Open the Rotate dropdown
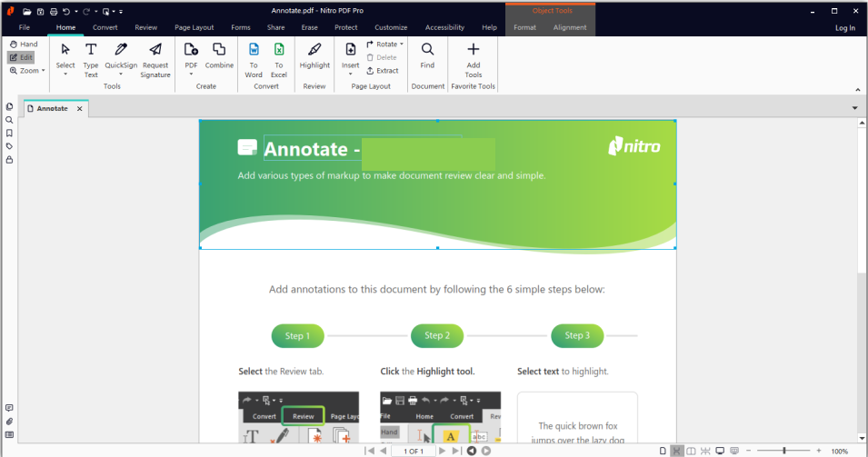 coord(384,44)
